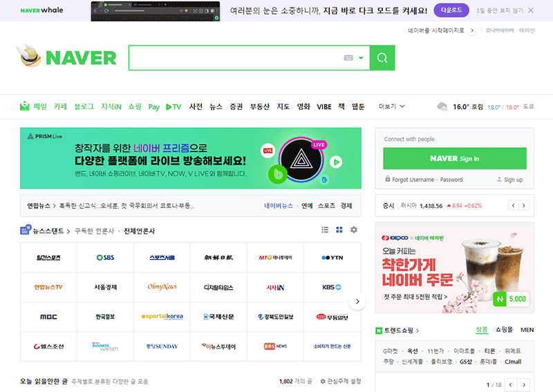Select the 상품 shopping tab
The height and width of the screenshot is (392, 553).
[x=482, y=330]
